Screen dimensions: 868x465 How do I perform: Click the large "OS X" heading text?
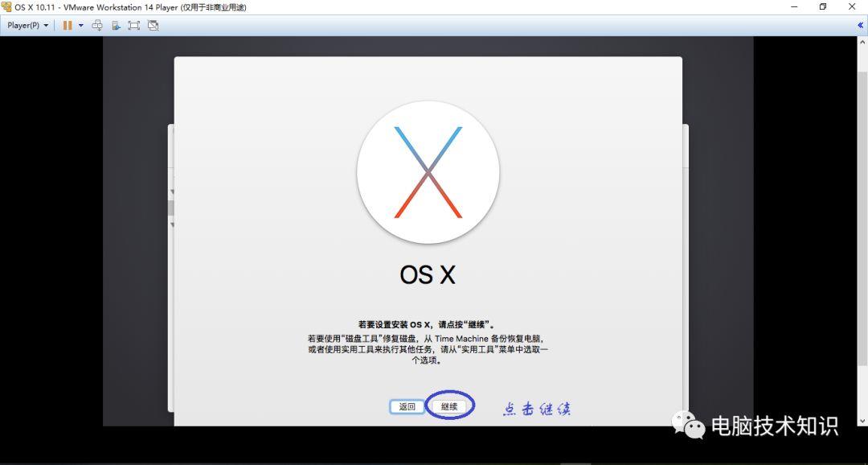pos(428,274)
